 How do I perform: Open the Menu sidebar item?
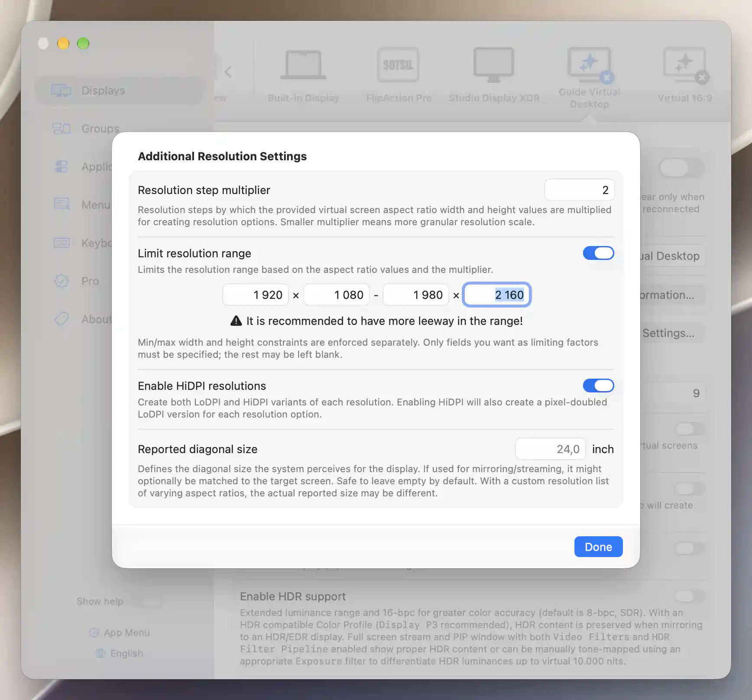pos(82,204)
